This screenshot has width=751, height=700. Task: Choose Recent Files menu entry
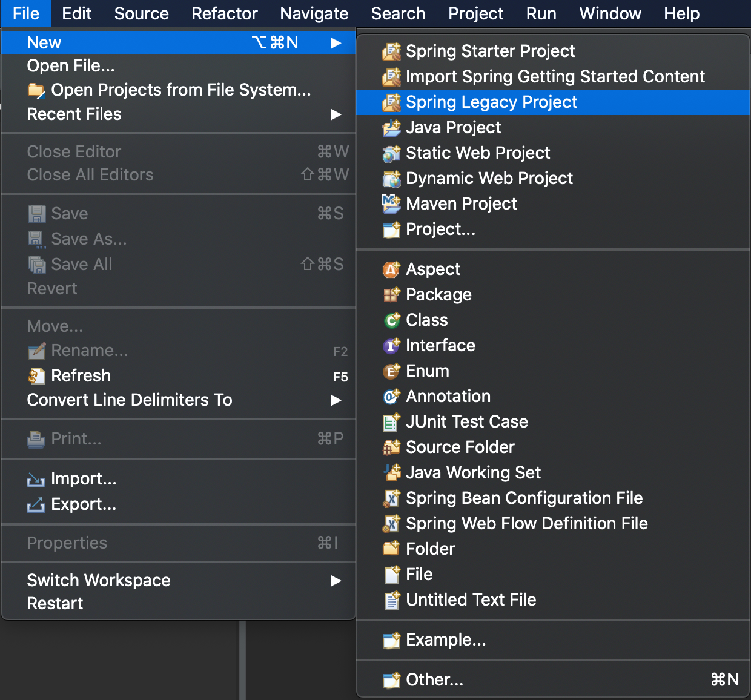[179, 114]
